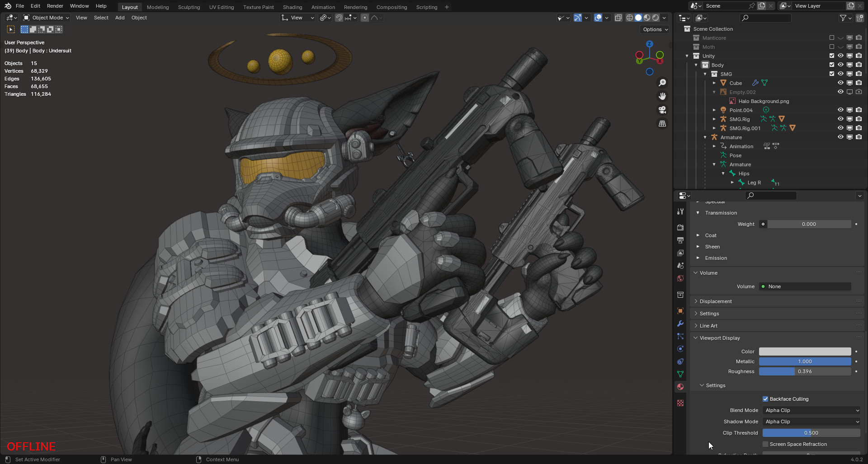
Task: Collapse the Unity collection in outliner
Action: tap(687, 56)
